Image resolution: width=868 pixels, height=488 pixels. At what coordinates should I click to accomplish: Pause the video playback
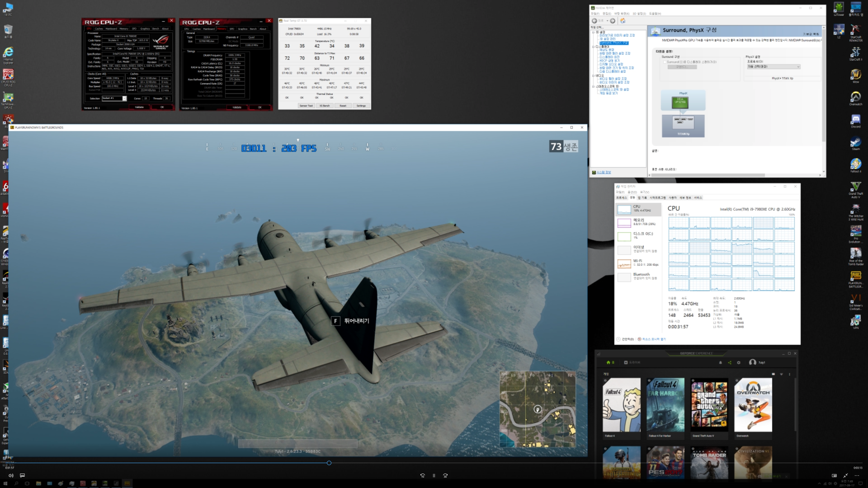click(x=434, y=475)
